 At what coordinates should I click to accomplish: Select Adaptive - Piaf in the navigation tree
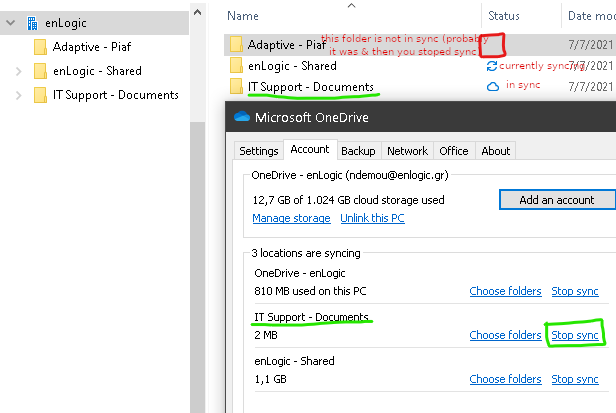[x=92, y=47]
